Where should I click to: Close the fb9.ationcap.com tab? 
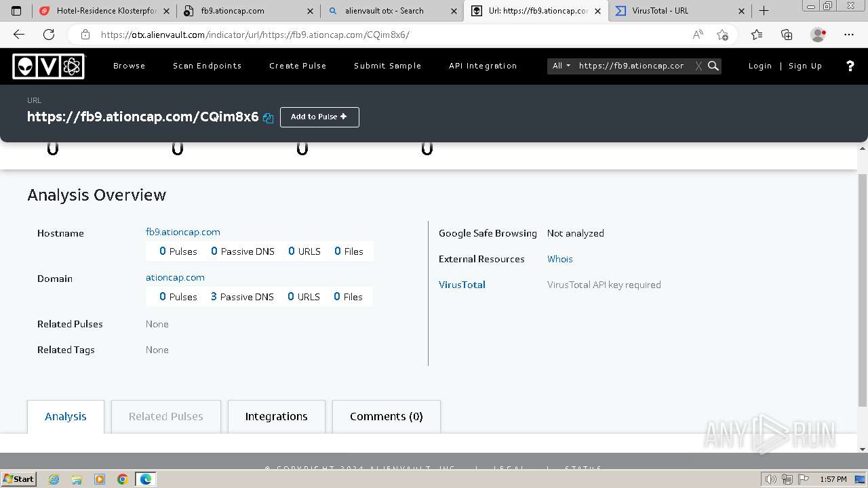pos(310,11)
